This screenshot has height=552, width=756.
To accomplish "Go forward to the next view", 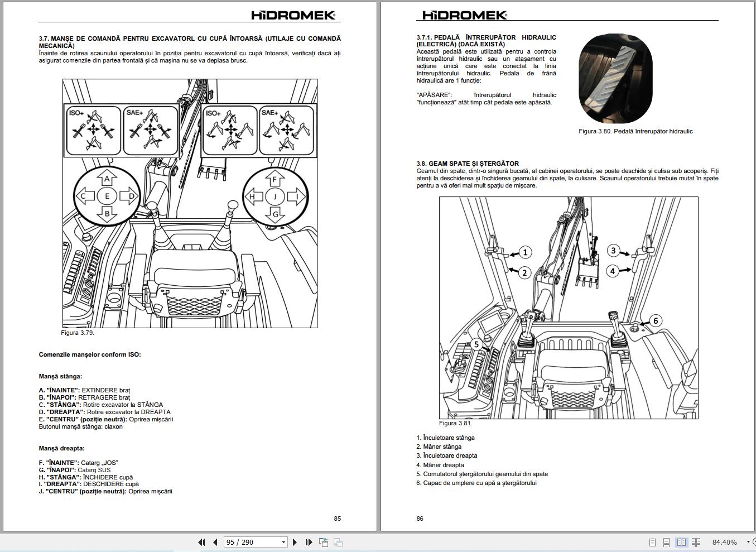I will point(338,542).
